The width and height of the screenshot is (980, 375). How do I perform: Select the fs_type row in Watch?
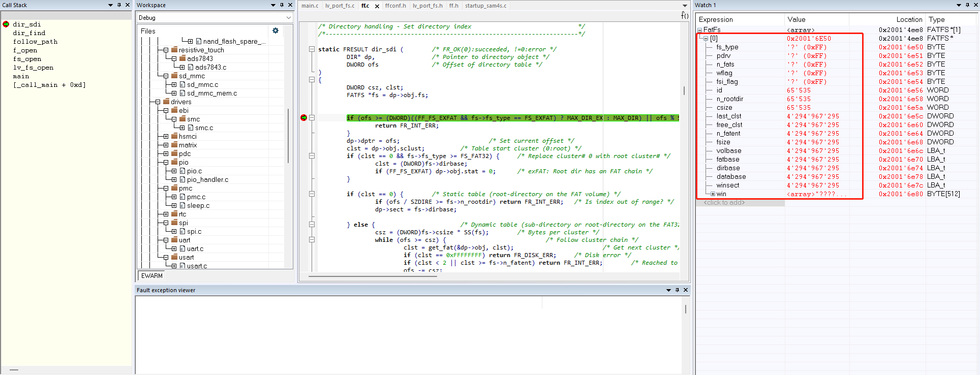click(x=836, y=47)
